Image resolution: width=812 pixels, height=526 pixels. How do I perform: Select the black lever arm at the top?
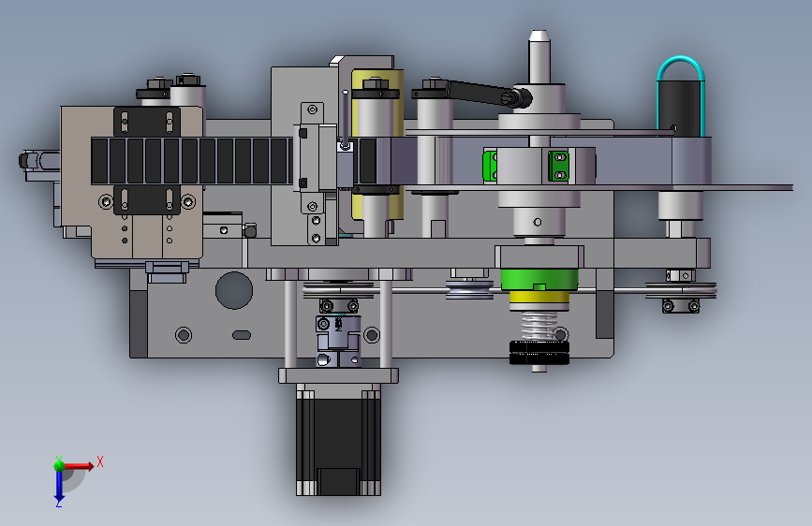[x=481, y=93]
